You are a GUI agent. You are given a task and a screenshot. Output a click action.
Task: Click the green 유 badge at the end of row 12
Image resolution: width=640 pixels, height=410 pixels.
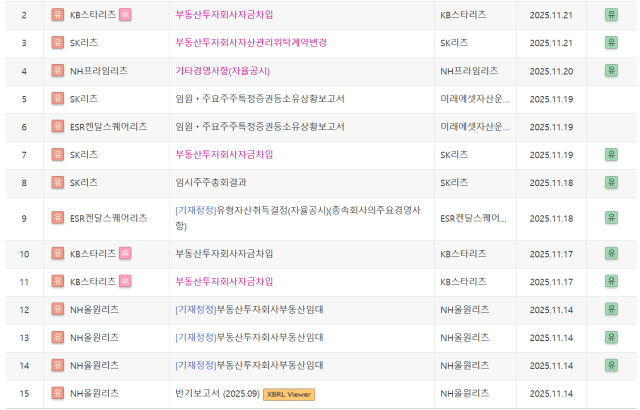click(611, 309)
